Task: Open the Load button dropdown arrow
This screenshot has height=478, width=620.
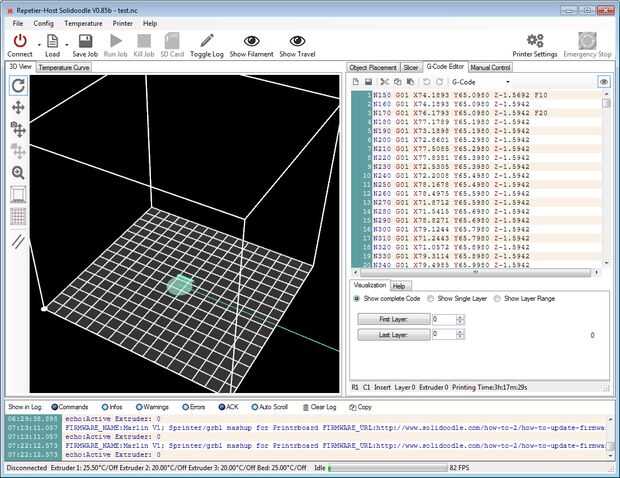Action: [x=69, y=46]
